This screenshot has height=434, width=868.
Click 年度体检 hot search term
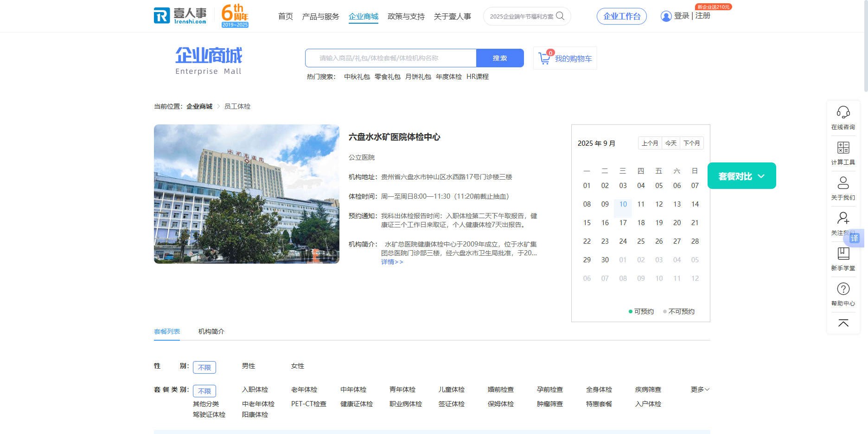click(449, 77)
